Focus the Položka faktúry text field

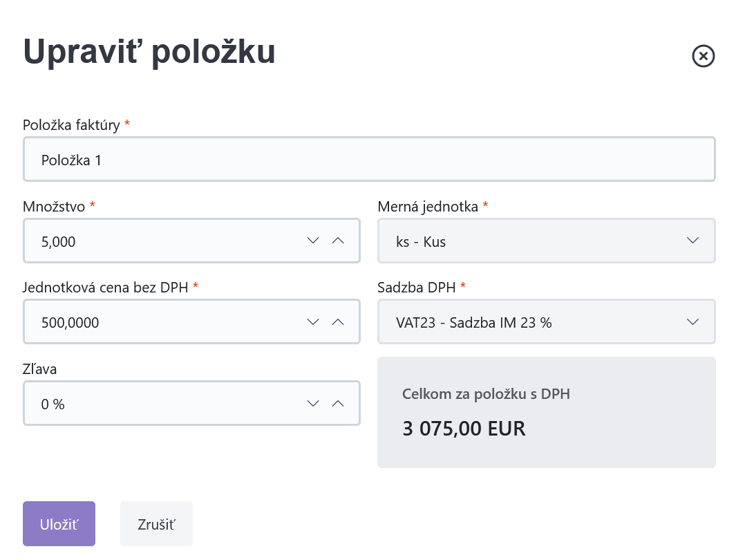pos(369,159)
